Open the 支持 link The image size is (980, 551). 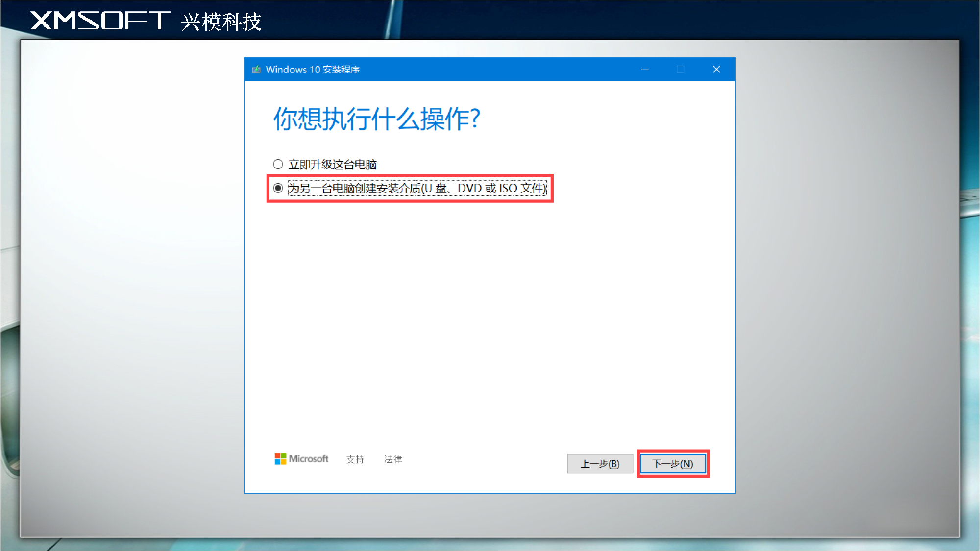click(x=355, y=459)
